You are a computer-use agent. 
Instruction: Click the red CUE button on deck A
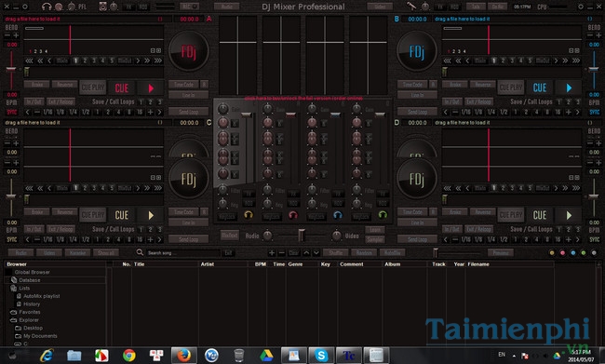[x=122, y=88]
